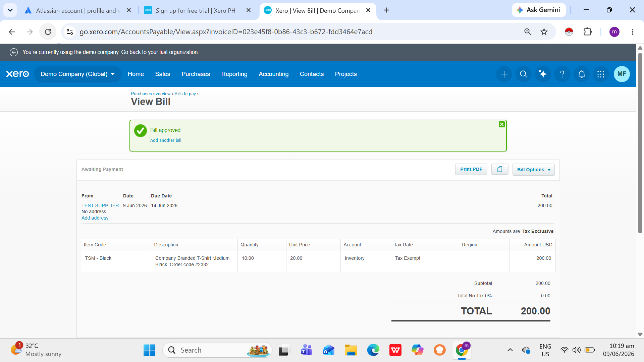Click the Windows taskbar Search box

point(217,350)
